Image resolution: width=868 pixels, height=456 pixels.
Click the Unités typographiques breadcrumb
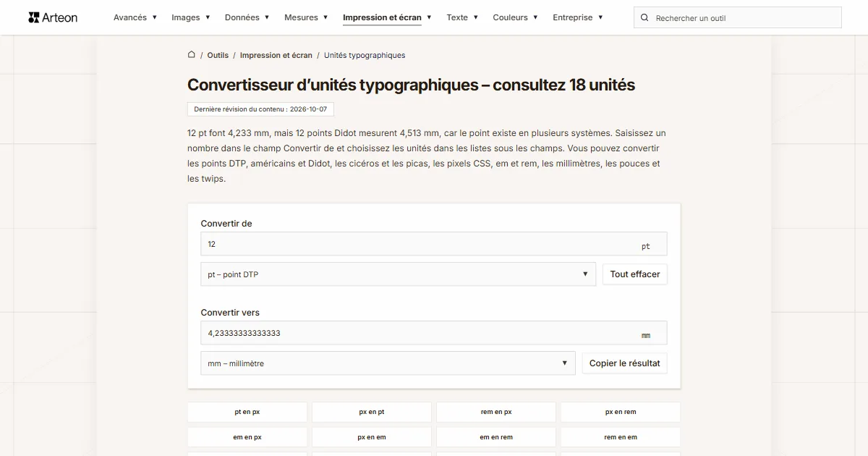click(x=365, y=55)
